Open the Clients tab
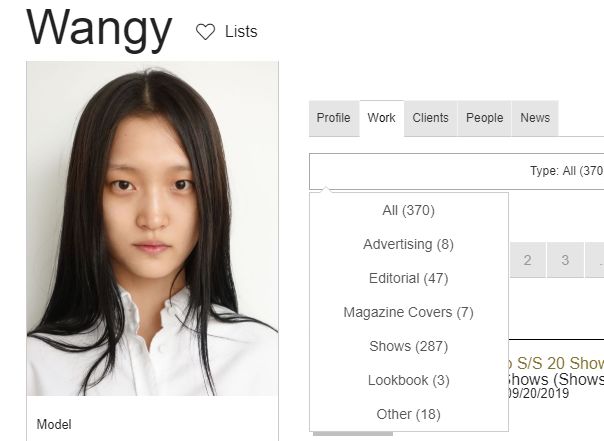This screenshot has height=441, width=604. [x=430, y=118]
